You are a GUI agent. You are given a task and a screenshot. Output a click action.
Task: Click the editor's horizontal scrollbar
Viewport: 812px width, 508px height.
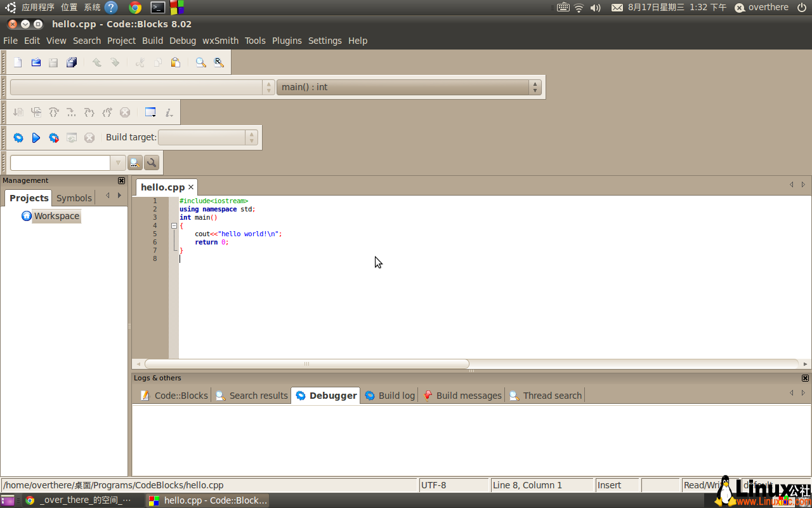tap(307, 363)
